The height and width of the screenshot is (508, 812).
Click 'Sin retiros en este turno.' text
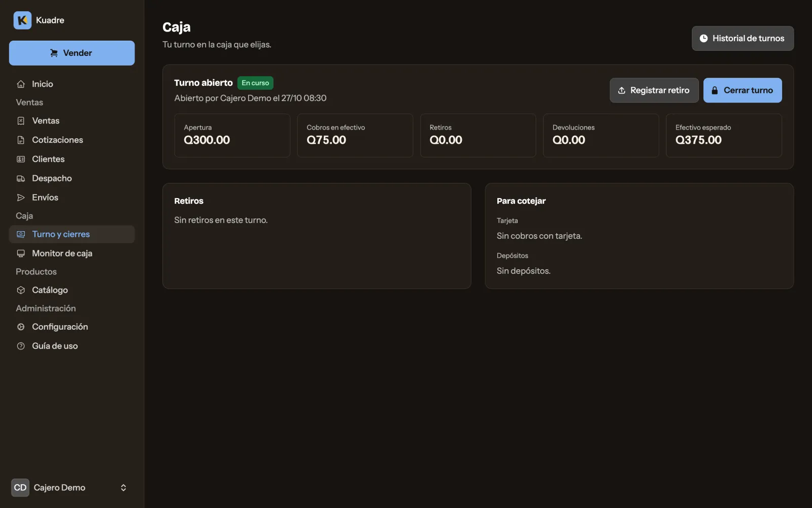point(221,220)
